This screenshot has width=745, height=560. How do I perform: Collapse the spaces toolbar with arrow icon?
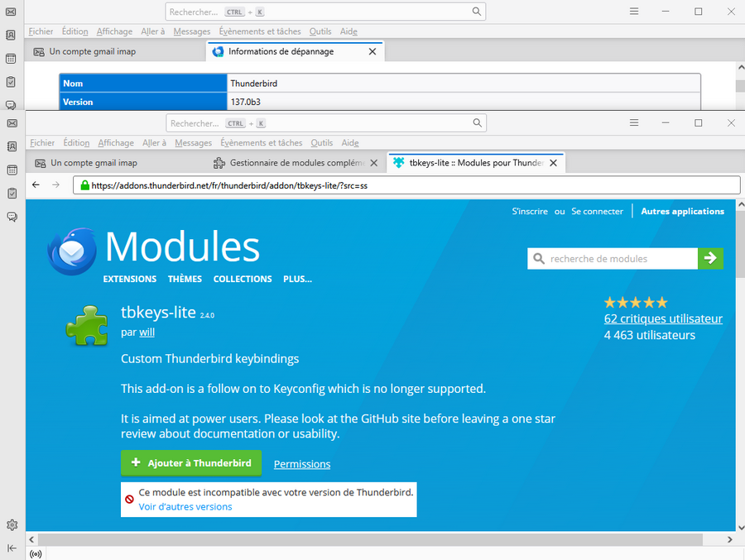12,548
